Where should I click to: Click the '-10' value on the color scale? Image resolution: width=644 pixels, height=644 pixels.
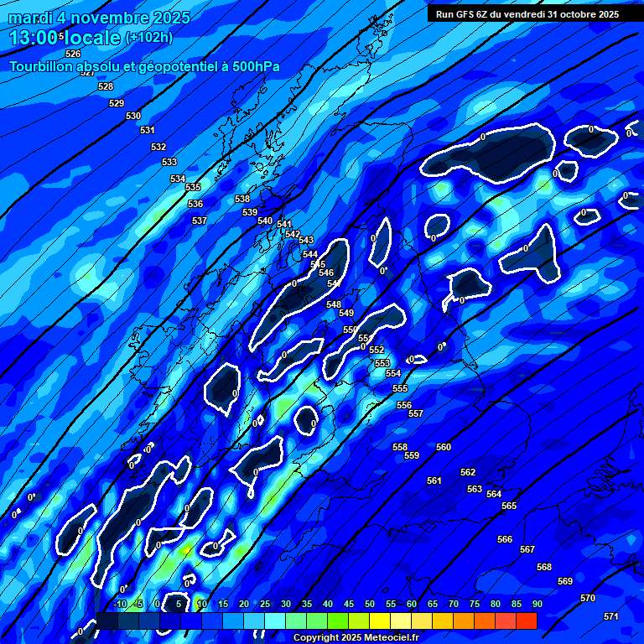[x=119, y=604]
